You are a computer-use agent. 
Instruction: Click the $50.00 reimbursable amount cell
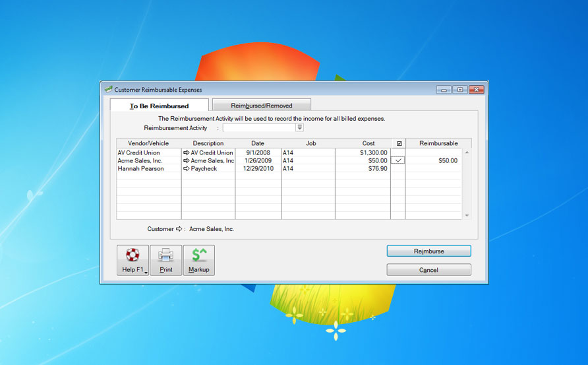pyautogui.click(x=433, y=160)
